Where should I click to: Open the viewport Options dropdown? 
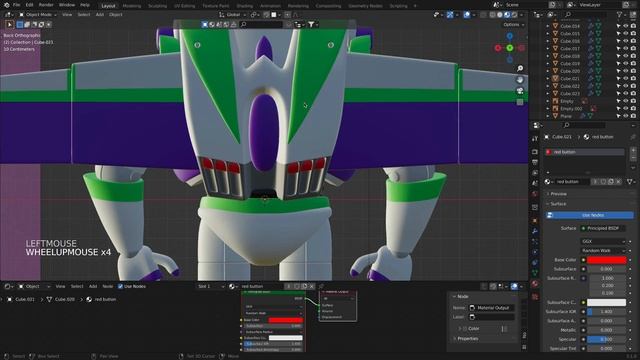pos(513,24)
